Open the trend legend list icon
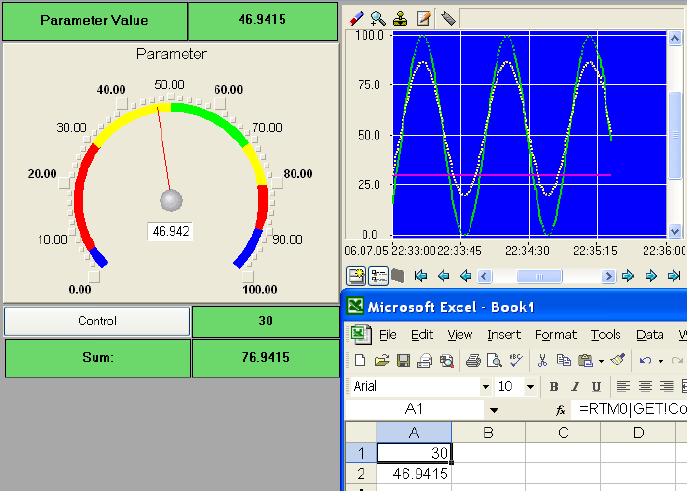 pos(378,276)
